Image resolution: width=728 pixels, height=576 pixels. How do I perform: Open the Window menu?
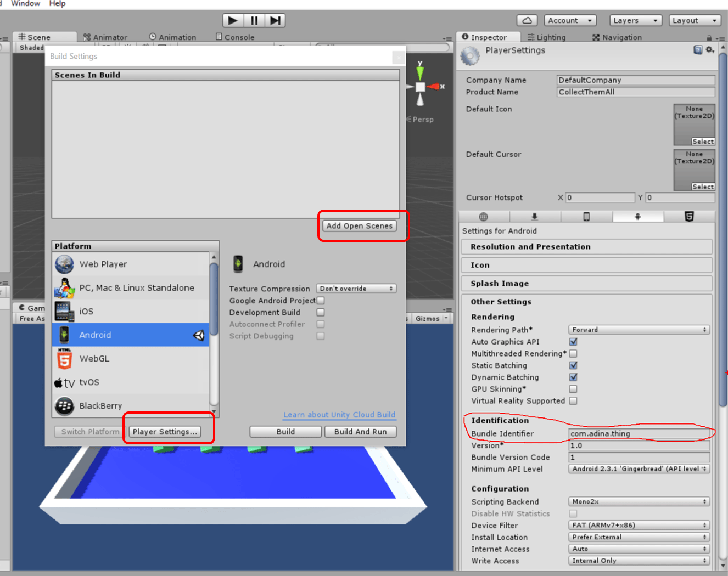coord(26,4)
